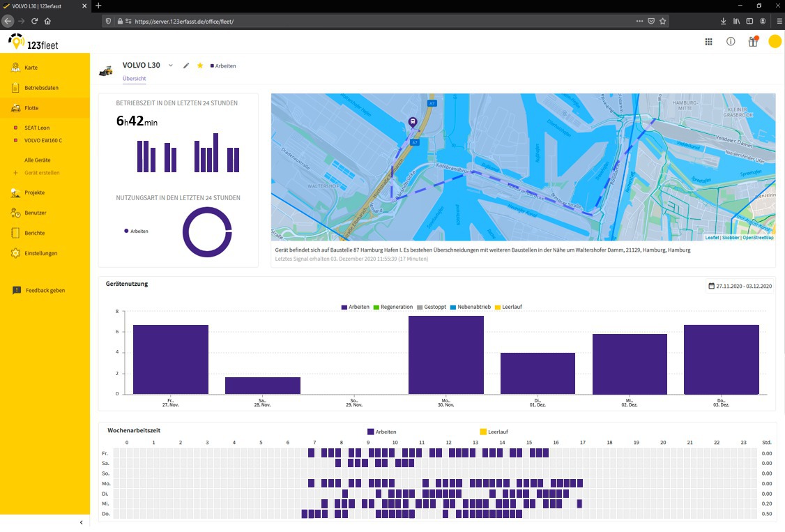Click the browser address bar URL
The height and width of the screenshot is (532, 785).
[x=184, y=22]
